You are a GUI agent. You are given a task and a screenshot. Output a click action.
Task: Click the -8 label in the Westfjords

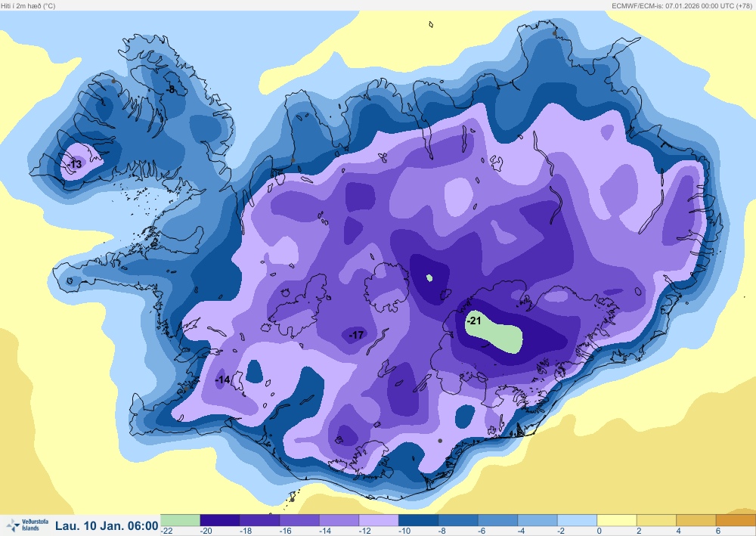click(171, 89)
